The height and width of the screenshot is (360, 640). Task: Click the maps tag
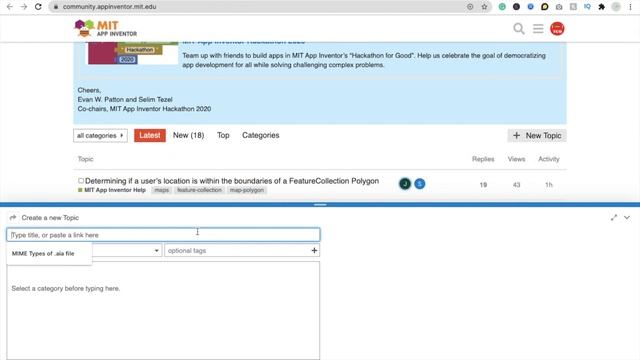click(x=162, y=190)
